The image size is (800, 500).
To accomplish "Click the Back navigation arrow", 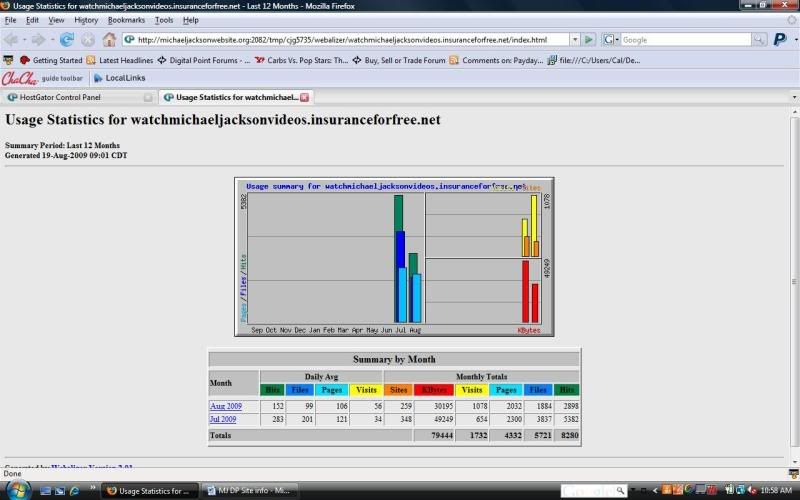I will click(x=11, y=39).
